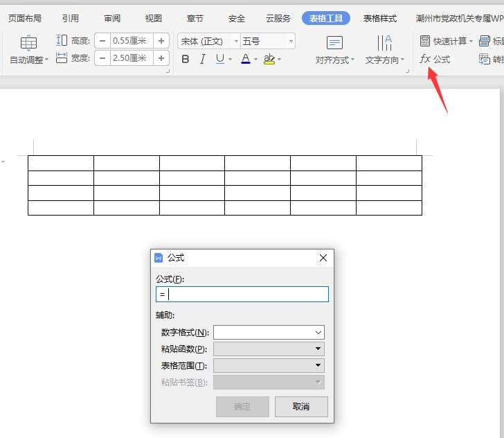This screenshot has width=504, height=438.
Task: Click the text direction icon
Action: (384, 43)
